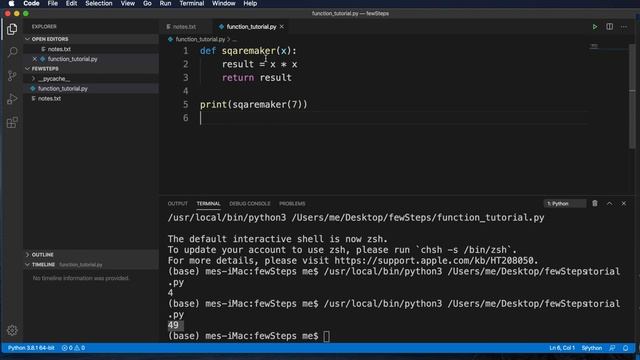Open notes.txt in Open Editors list
Image resolution: width=640 pixels, height=360 pixels.
click(x=59, y=49)
